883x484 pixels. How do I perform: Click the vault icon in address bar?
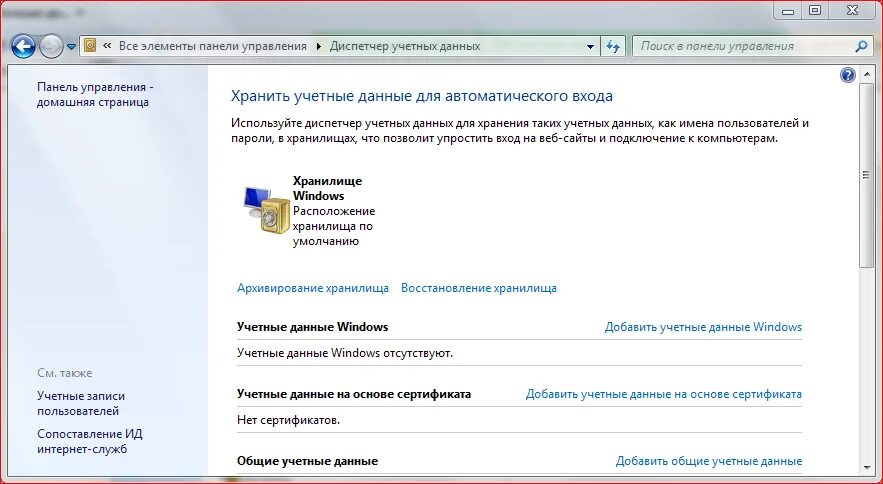tap(90, 46)
